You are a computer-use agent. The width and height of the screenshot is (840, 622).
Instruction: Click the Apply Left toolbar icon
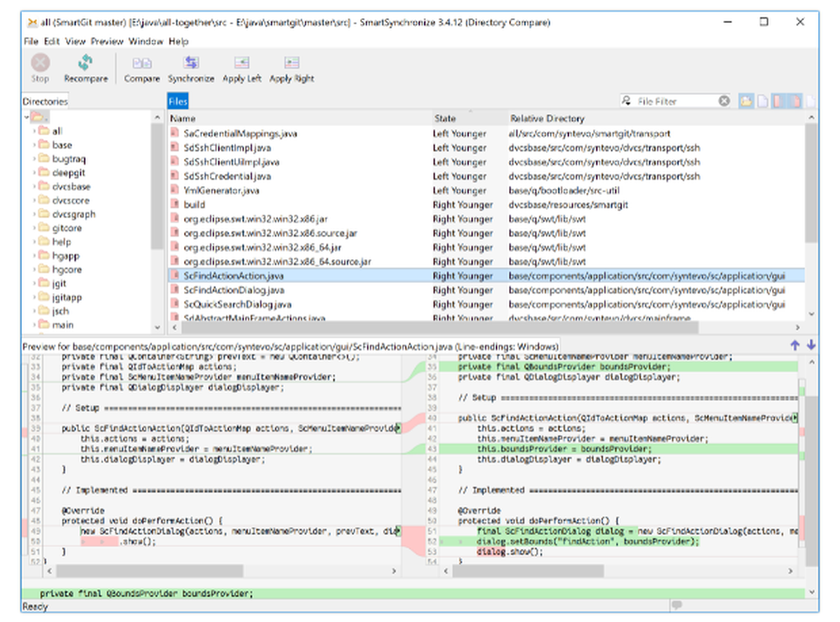tap(242, 63)
